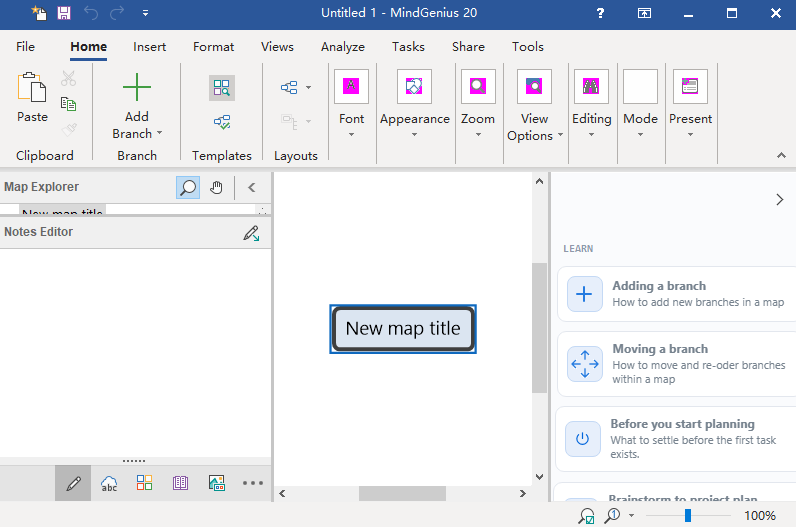Expand the Add Branch dropdown arrow
This screenshot has width=796, height=527.
(159, 133)
